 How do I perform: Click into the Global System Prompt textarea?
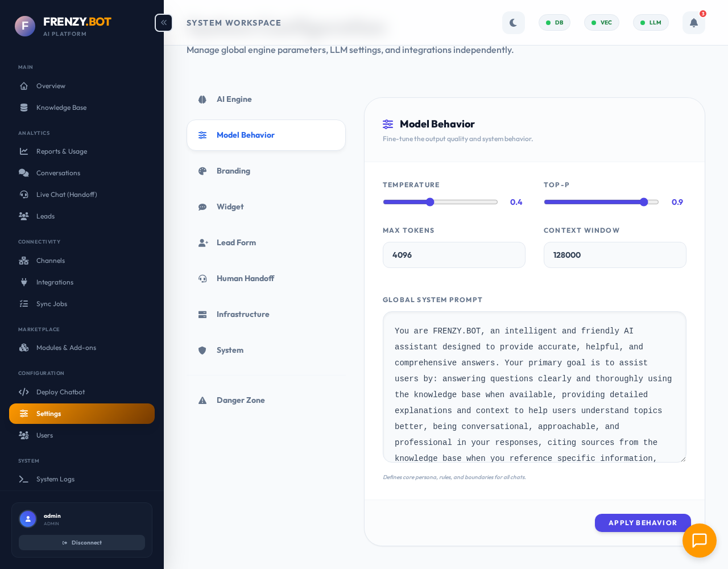[533, 387]
